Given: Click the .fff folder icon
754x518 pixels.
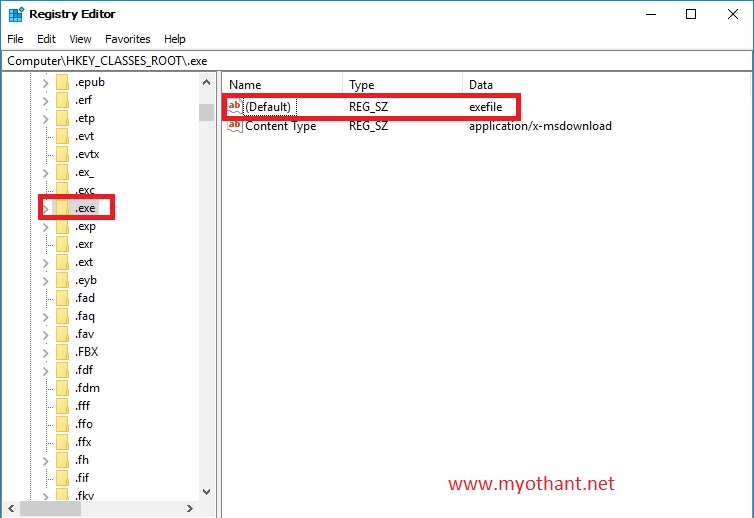Looking at the screenshot, I should 63,406.
